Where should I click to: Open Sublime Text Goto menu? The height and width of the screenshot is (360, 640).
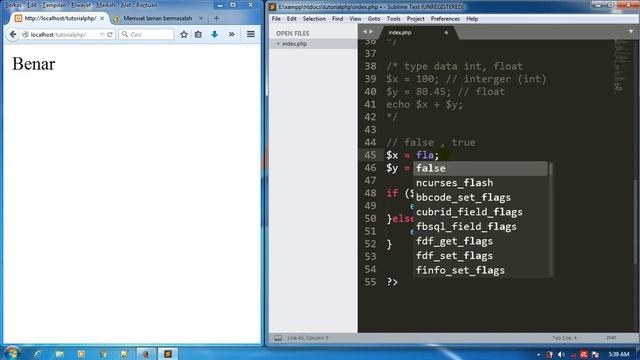pyautogui.click(x=374, y=19)
